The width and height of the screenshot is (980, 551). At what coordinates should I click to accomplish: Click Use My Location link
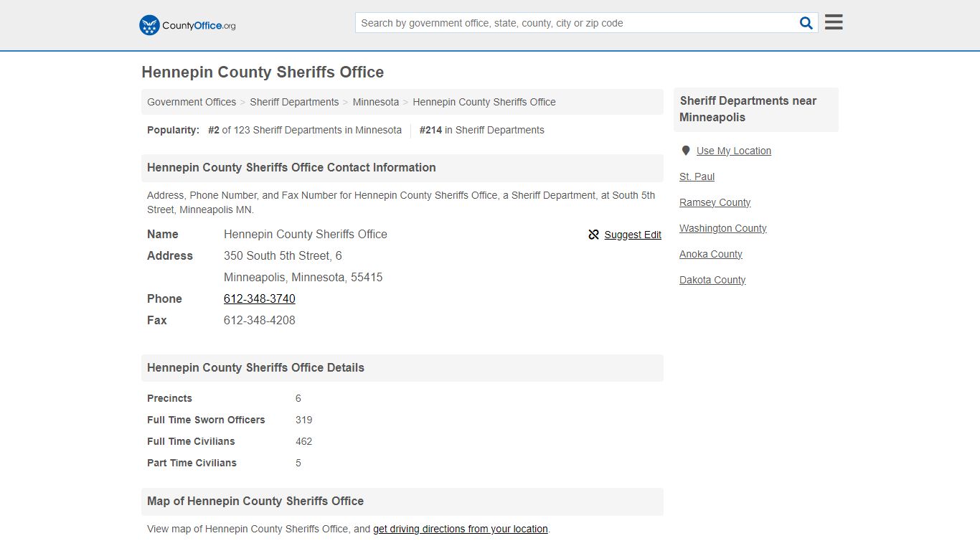[x=734, y=151]
